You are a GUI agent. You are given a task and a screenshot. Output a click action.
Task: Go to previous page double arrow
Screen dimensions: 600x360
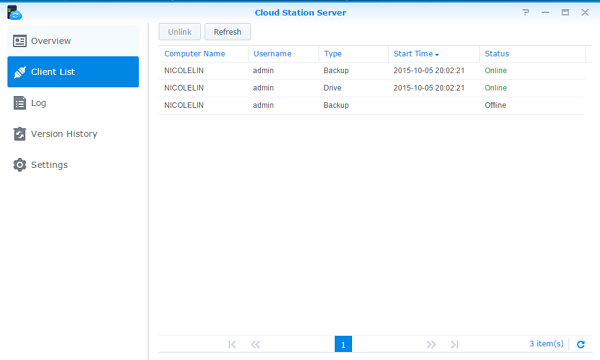point(255,344)
